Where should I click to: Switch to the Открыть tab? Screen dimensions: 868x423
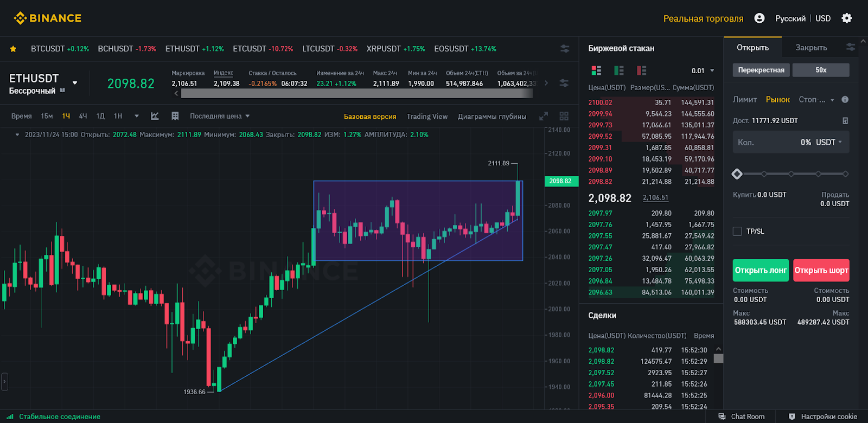pyautogui.click(x=752, y=48)
